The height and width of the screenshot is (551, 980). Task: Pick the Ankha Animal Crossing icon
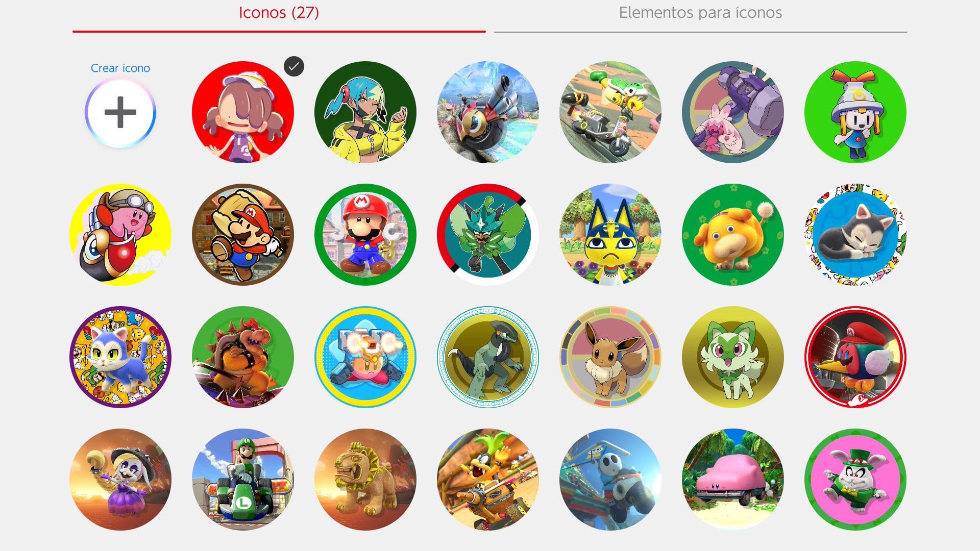(610, 235)
